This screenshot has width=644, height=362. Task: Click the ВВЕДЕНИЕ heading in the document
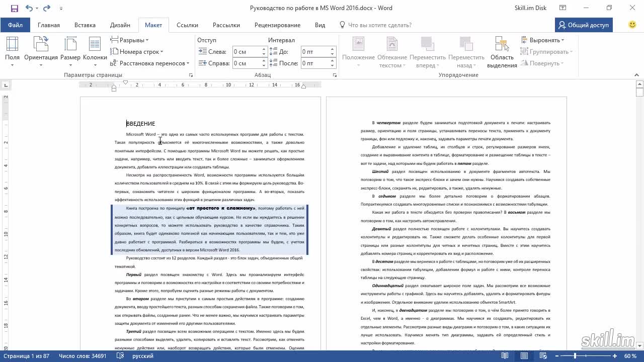pos(140,123)
